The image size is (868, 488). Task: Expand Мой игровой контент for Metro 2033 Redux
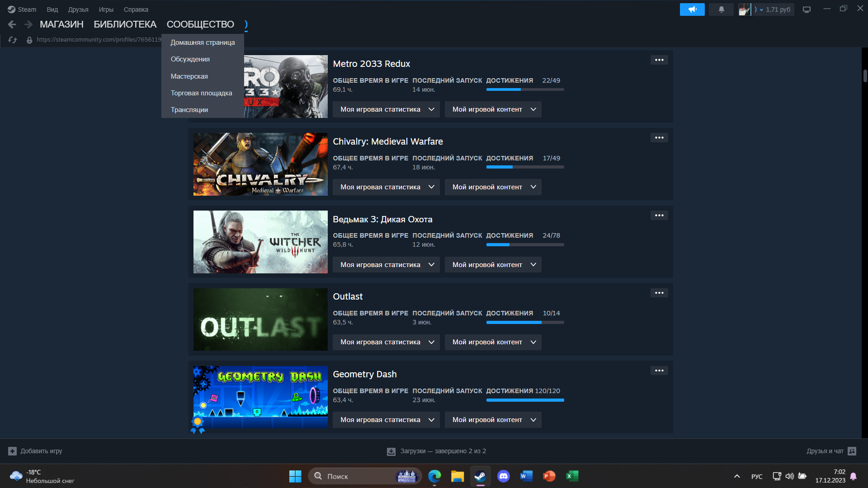tap(493, 109)
